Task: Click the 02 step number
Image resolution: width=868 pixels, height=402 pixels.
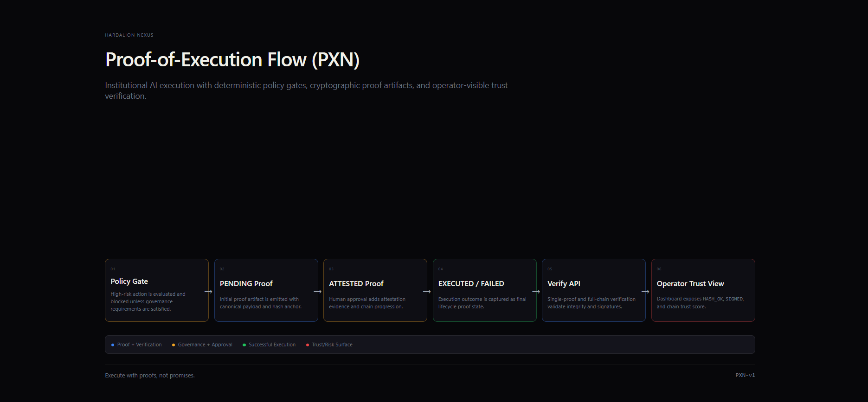Action: click(x=222, y=269)
